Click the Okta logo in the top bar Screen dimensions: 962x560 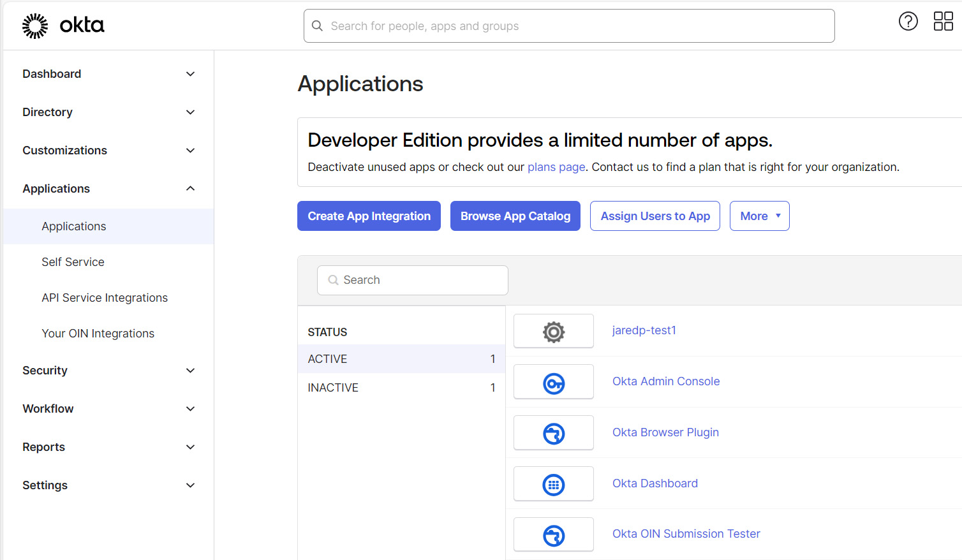coord(63,26)
